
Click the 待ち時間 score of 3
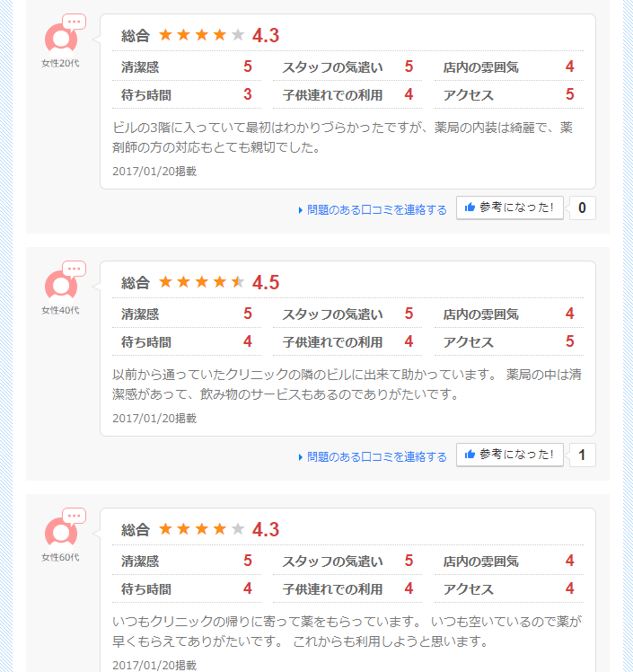coord(247,94)
